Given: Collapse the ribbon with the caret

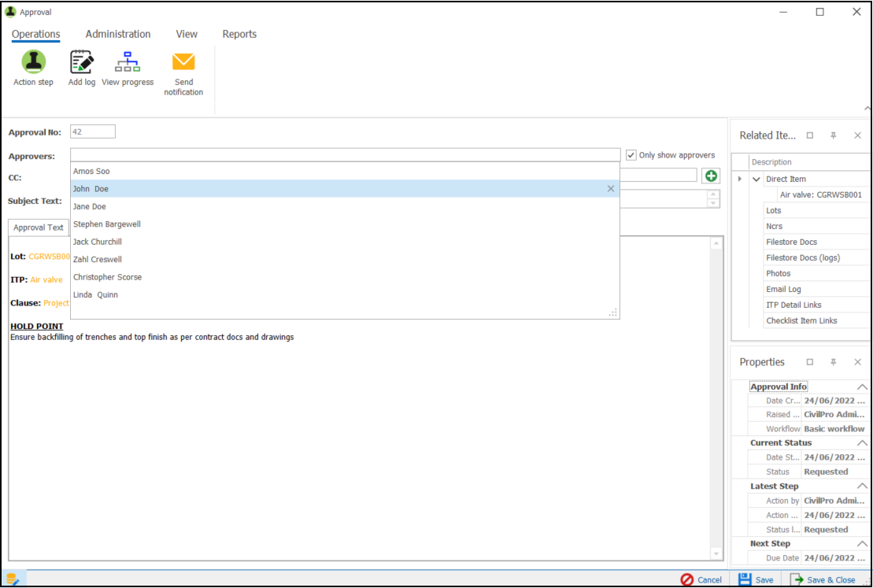Looking at the screenshot, I should tap(867, 109).
